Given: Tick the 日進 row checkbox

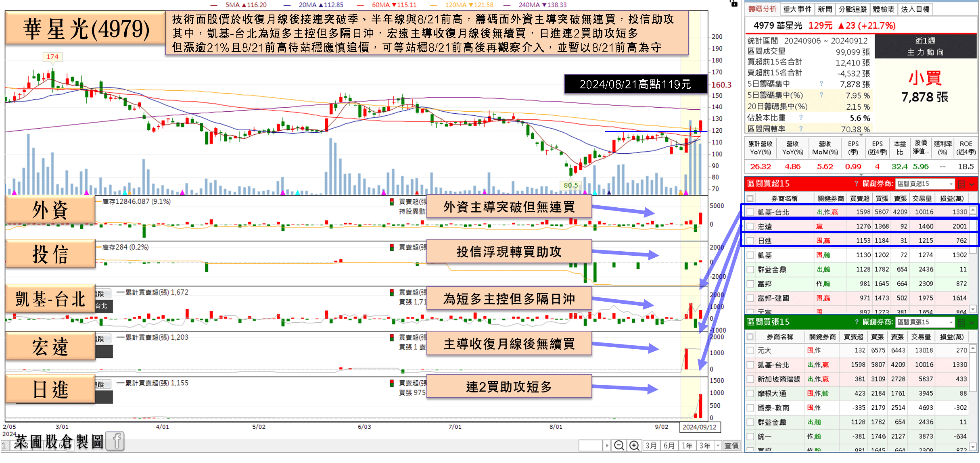Looking at the screenshot, I should [x=750, y=241].
